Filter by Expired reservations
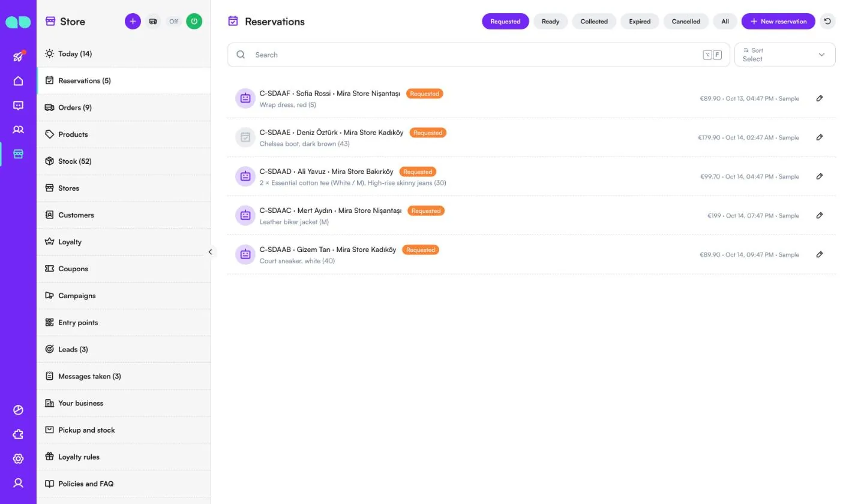 point(640,21)
